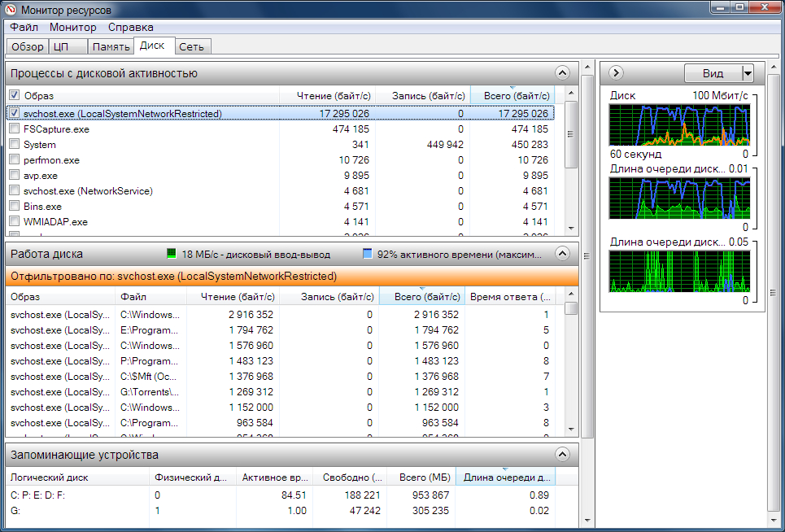Click the WMIADAP.exe process name
The height and width of the screenshot is (532, 785).
(55, 222)
